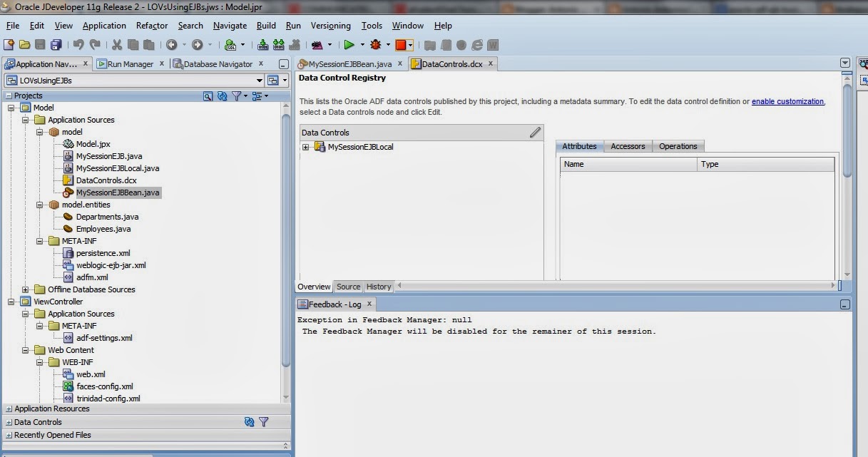The width and height of the screenshot is (868, 457).
Task: Click the green Run arrow icon
Action: coord(349,45)
